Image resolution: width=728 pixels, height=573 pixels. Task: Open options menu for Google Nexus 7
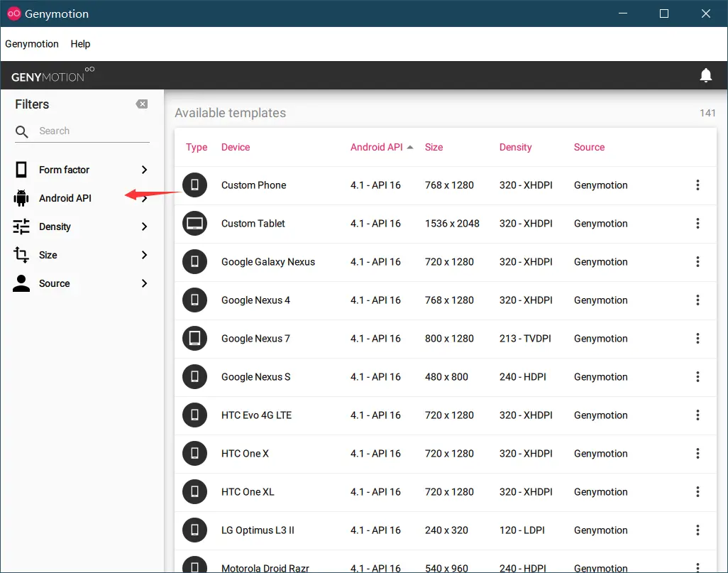point(697,338)
